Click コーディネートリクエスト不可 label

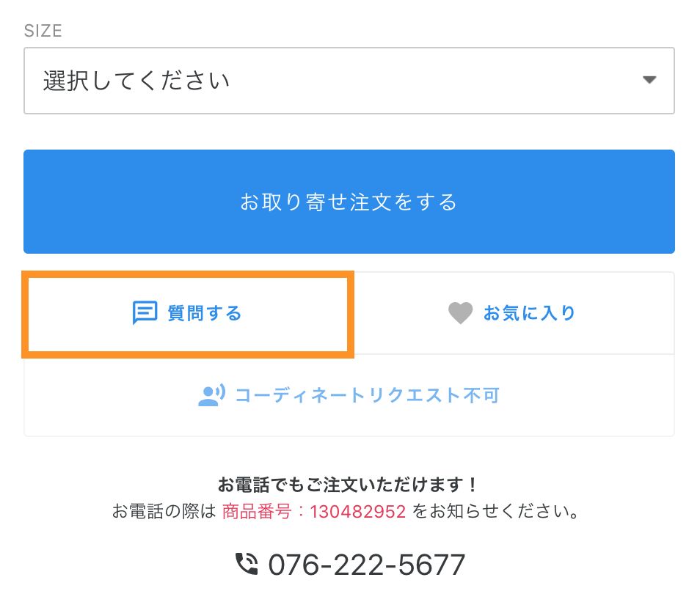367,395
